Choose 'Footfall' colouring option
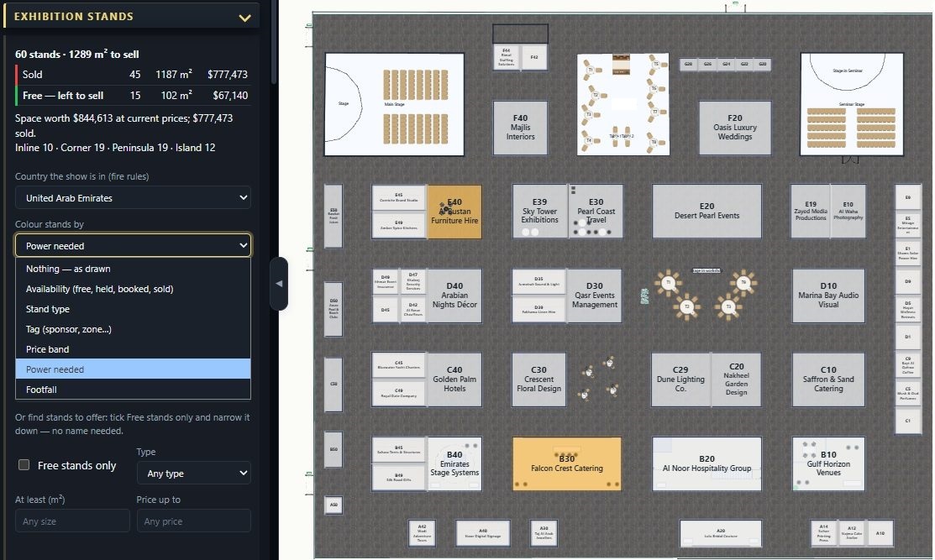The height and width of the screenshot is (560, 935). pos(133,390)
